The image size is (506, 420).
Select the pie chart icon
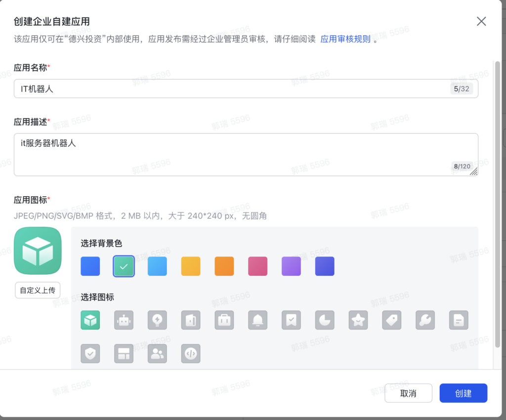tap(325, 320)
